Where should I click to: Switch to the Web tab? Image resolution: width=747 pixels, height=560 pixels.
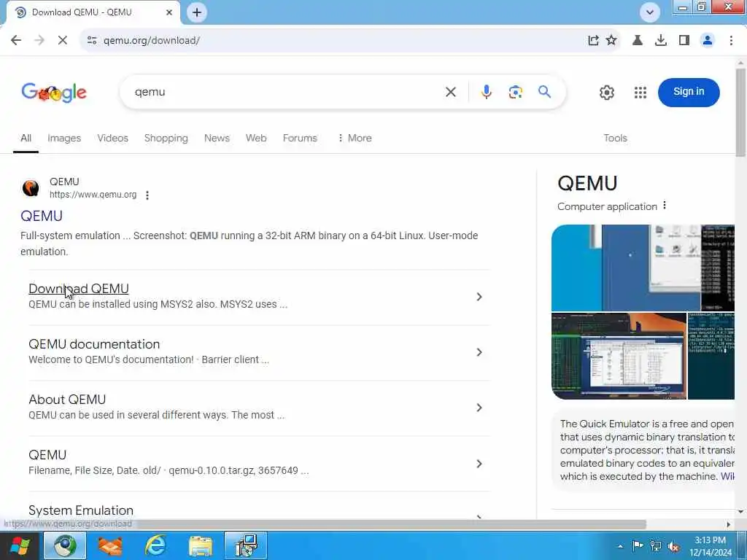[x=256, y=138]
